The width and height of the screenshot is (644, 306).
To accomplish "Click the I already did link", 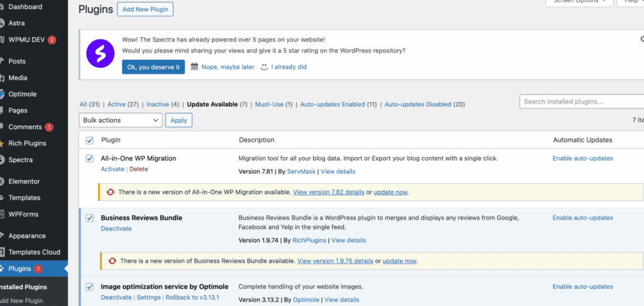I will click(x=289, y=67).
